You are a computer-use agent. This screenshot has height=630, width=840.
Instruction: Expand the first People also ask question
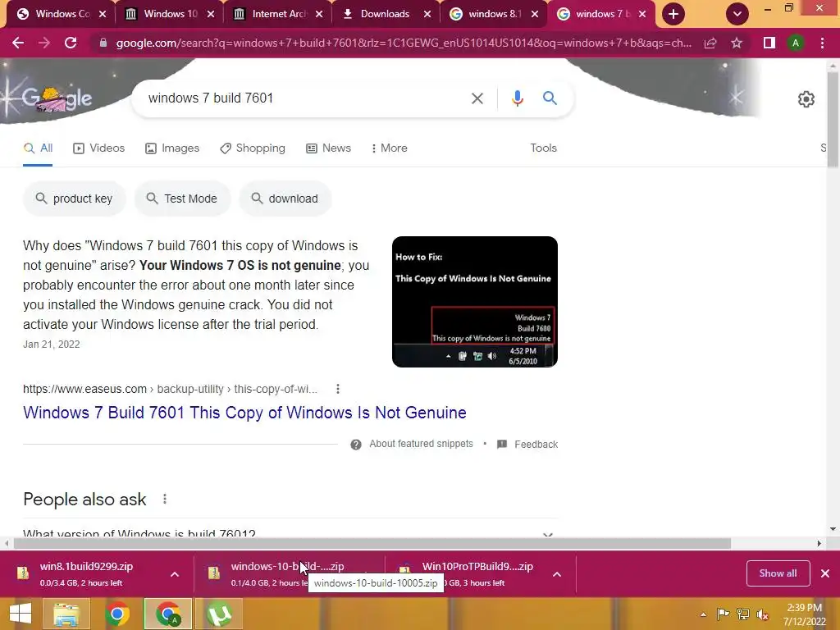290,533
